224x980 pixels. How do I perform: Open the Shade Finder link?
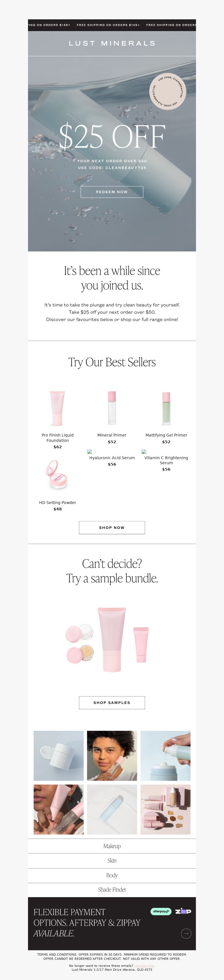[112, 890]
